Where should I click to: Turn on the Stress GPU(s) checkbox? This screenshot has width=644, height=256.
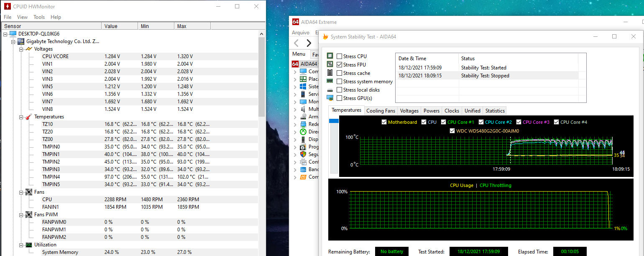(340, 98)
